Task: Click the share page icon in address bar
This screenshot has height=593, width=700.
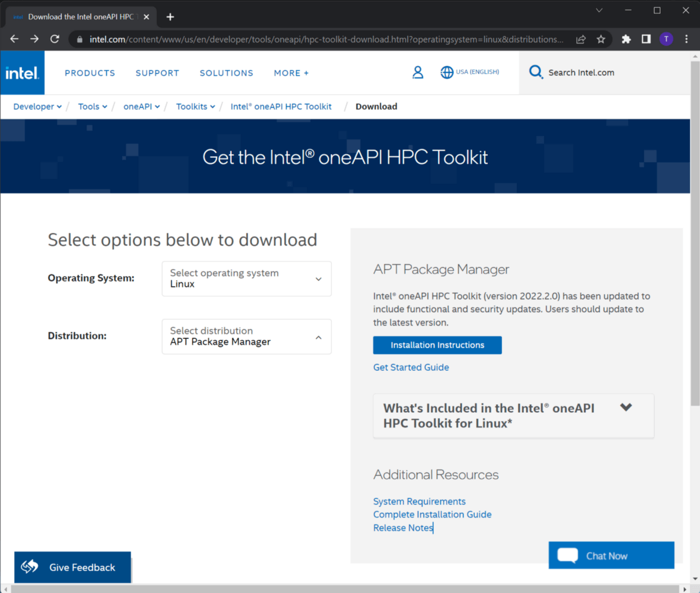Action: pyautogui.click(x=581, y=39)
